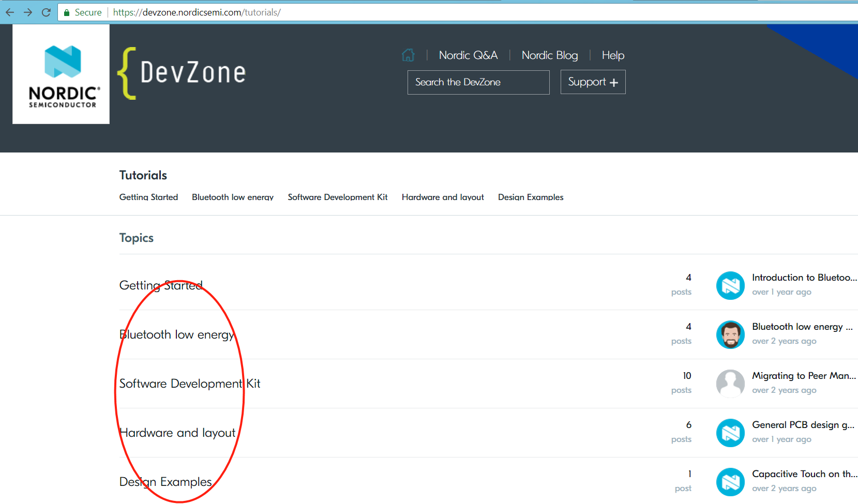Open the Migrating to Peer Man... post
Viewport: 858px width, 504px height.
click(x=804, y=376)
